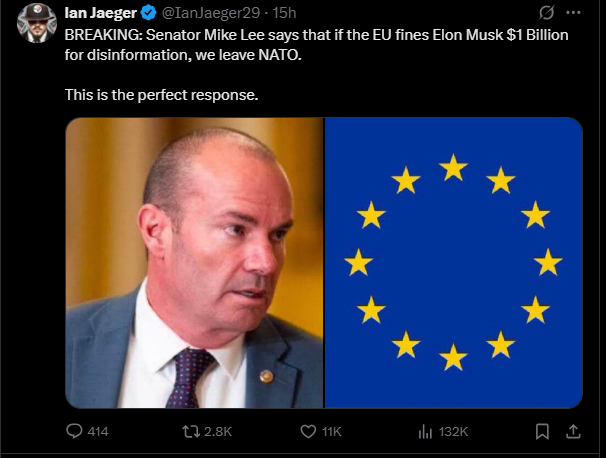Open post analytics via the bar chart icon

pos(424,431)
